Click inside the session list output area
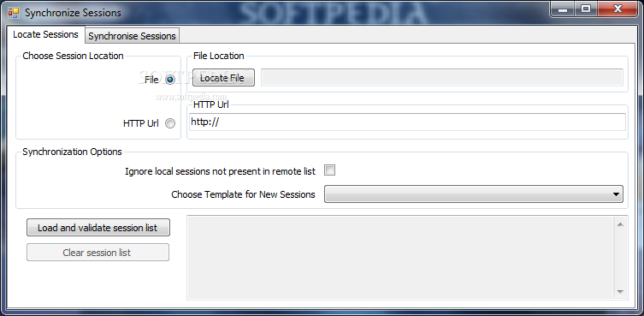Screen dimensions: 644x316 pyautogui.click(x=400, y=258)
